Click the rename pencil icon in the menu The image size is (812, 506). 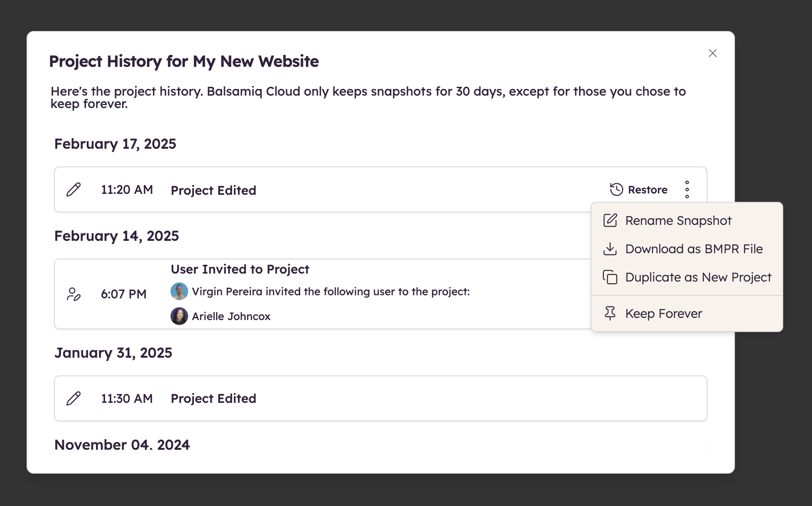pos(610,220)
